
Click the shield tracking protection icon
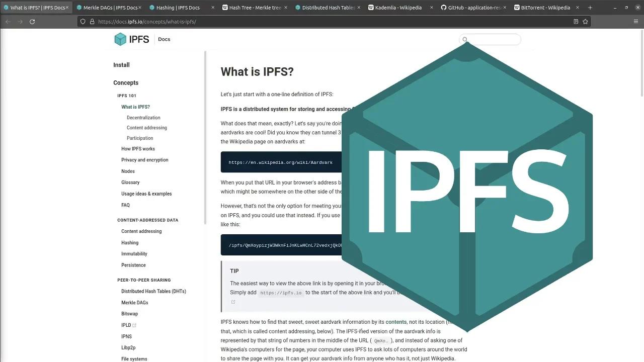83,22
